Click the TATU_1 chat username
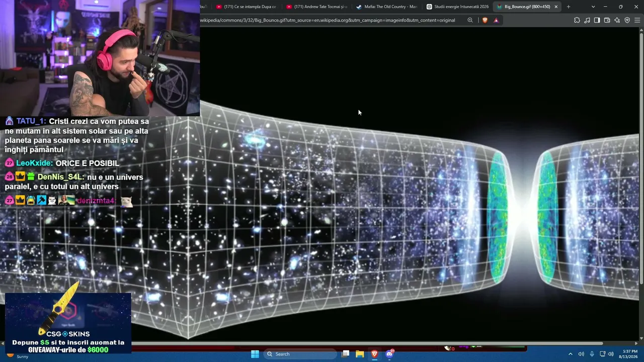 pyautogui.click(x=31, y=121)
